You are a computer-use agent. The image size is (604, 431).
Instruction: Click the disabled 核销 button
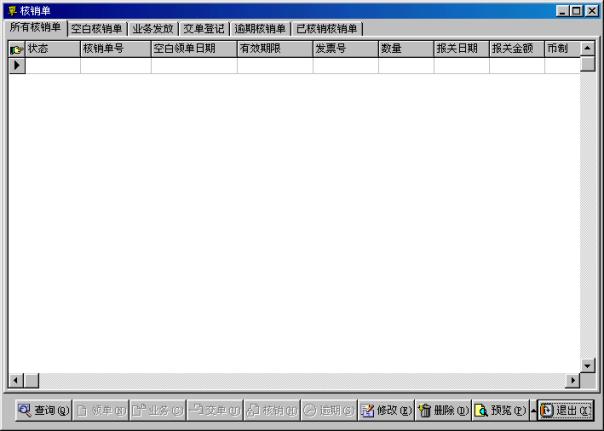272,410
